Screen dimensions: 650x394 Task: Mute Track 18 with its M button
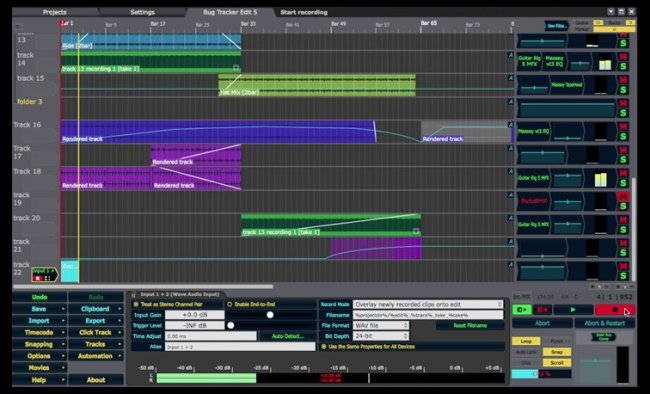point(623,173)
